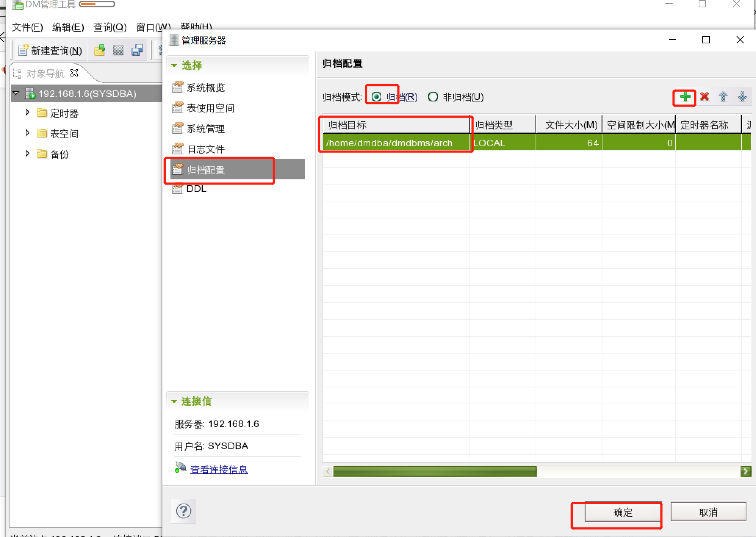Click the move-down arrow icon
The height and width of the screenshot is (537, 756).
coord(742,97)
